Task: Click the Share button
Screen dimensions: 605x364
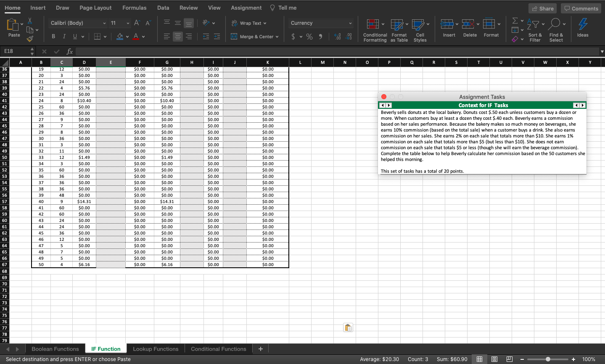Action: [x=542, y=8]
